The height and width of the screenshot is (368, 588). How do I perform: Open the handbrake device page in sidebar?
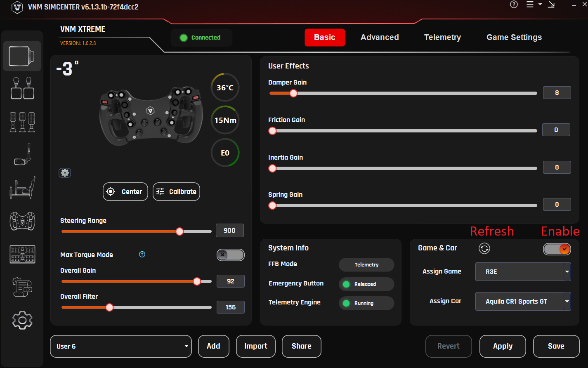tap(22, 155)
